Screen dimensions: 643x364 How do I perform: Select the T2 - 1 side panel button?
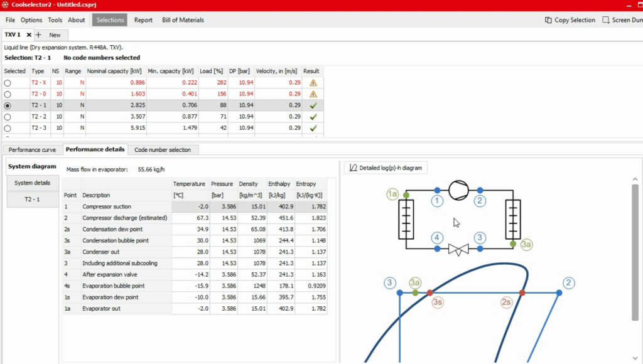pyautogui.click(x=33, y=199)
